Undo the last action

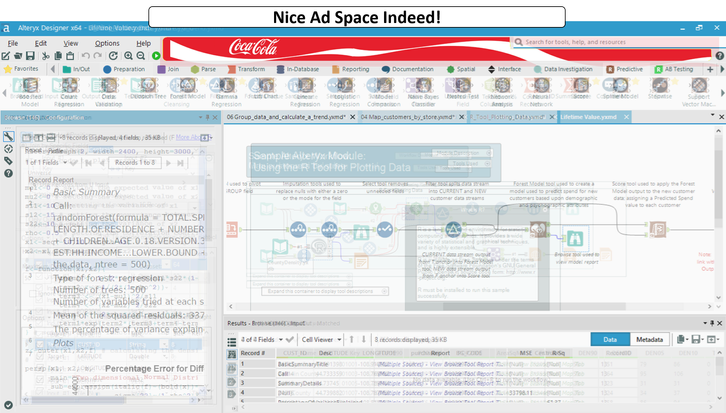point(86,56)
